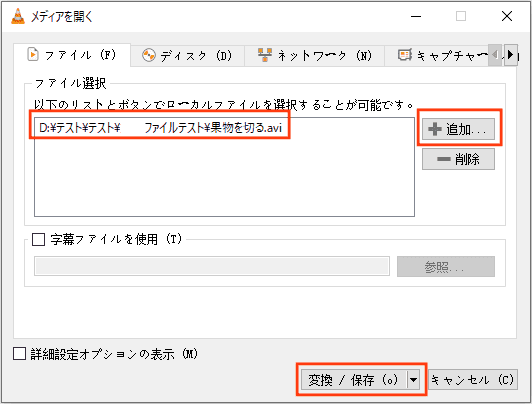The height and width of the screenshot is (404, 532).
Task: Click the 変換 / 保存 button
Action: (x=354, y=380)
